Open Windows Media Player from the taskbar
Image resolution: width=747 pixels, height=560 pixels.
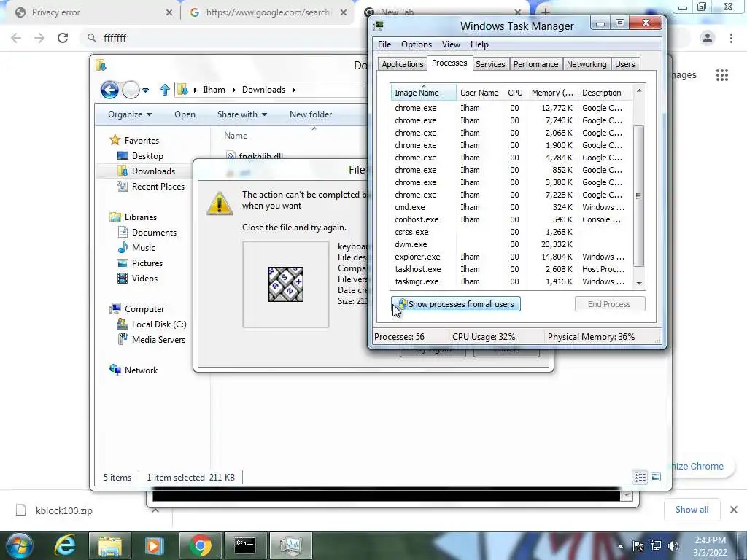coord(154,545)
